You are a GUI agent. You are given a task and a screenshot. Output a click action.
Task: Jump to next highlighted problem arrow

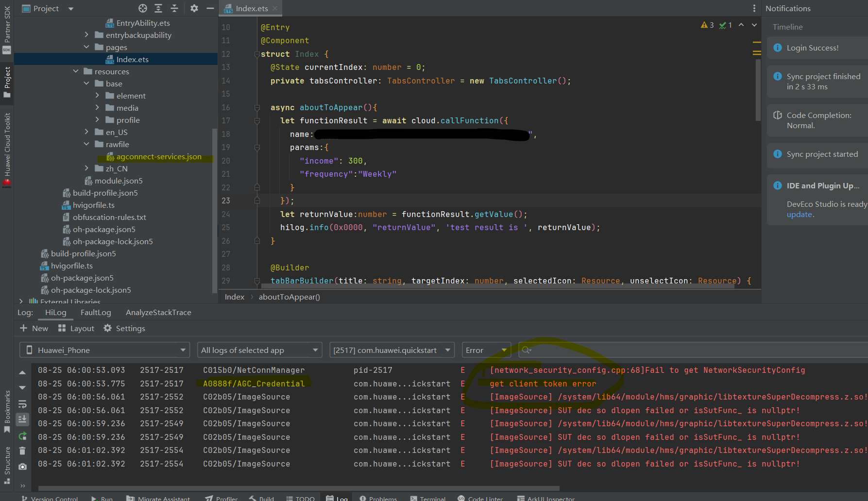click(754, 25)
